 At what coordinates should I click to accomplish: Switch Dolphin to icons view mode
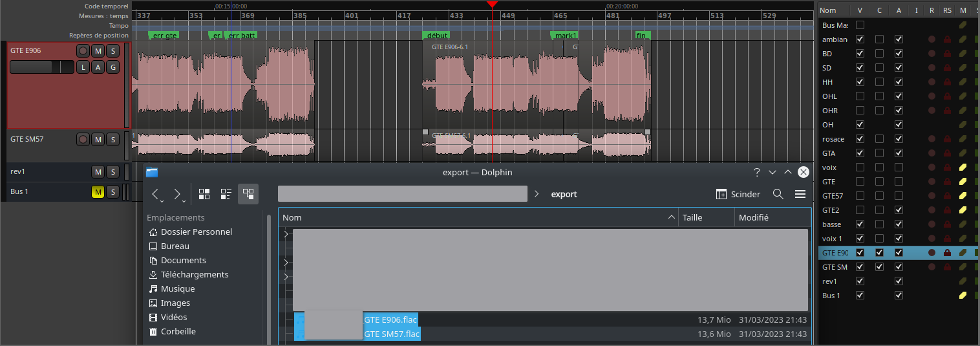(x=204, y=194)
